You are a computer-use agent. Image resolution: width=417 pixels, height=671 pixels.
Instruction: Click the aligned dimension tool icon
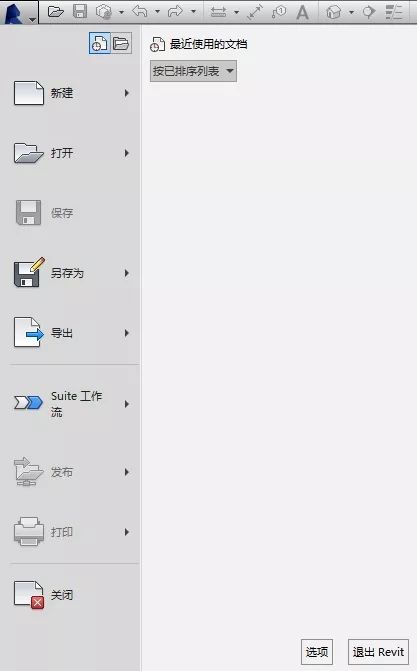coord(255,12)
